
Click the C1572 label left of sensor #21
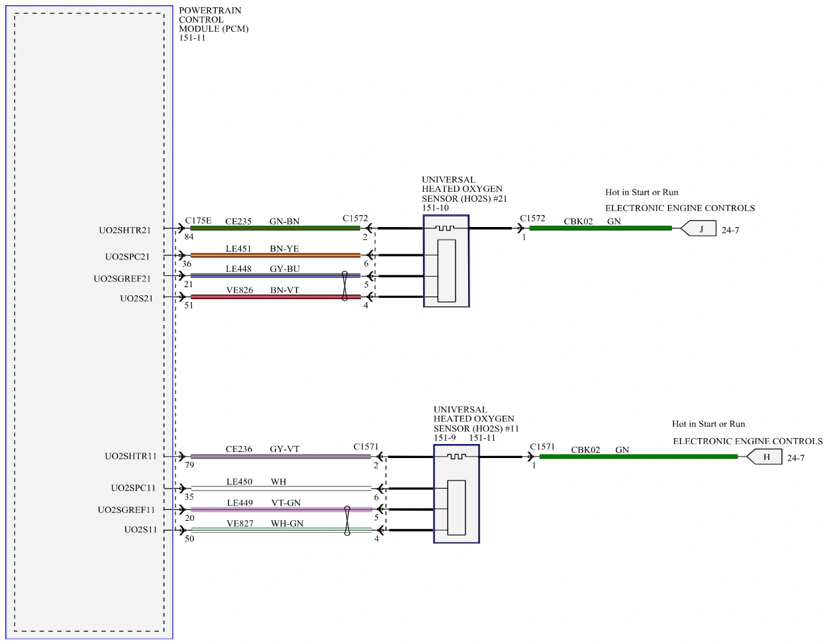coord(356,218)
